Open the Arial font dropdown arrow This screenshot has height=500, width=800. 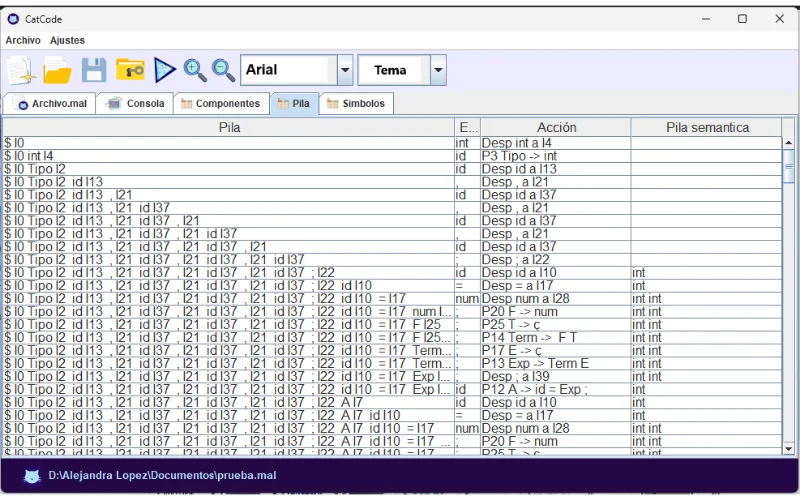click(345, 70)
